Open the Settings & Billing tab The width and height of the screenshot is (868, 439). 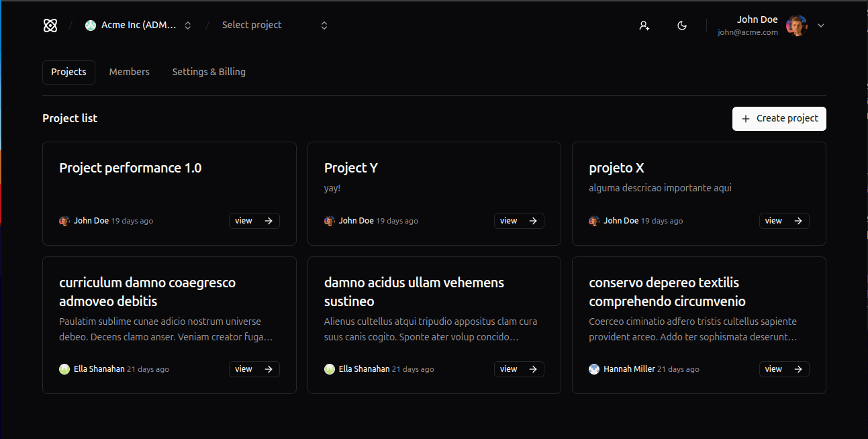[209, 72]
